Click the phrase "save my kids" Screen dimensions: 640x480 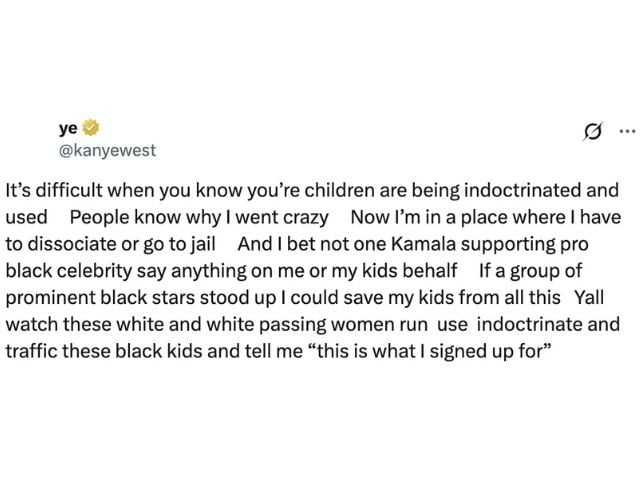point(399,298)
